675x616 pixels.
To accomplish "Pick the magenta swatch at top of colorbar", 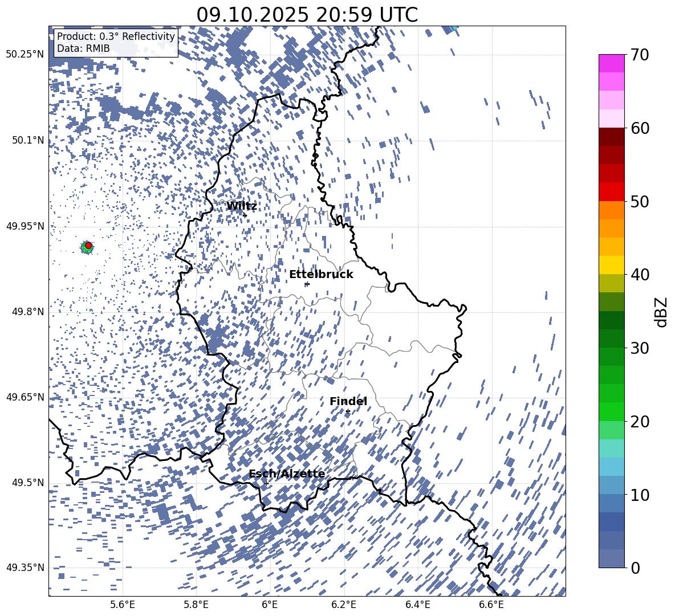I will pyautogui.click(x=612, y=63).
